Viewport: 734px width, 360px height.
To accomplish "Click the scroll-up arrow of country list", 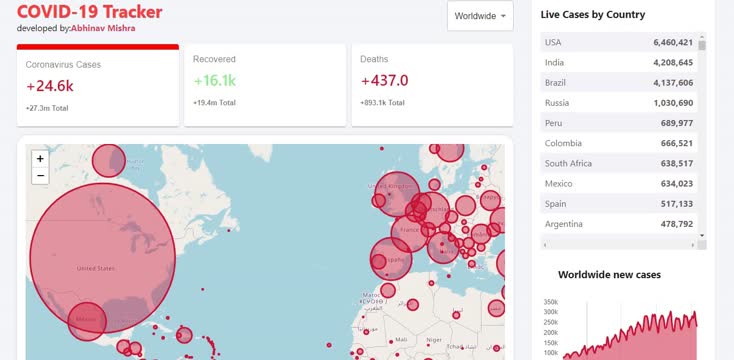I will click(x=702, y=37).
